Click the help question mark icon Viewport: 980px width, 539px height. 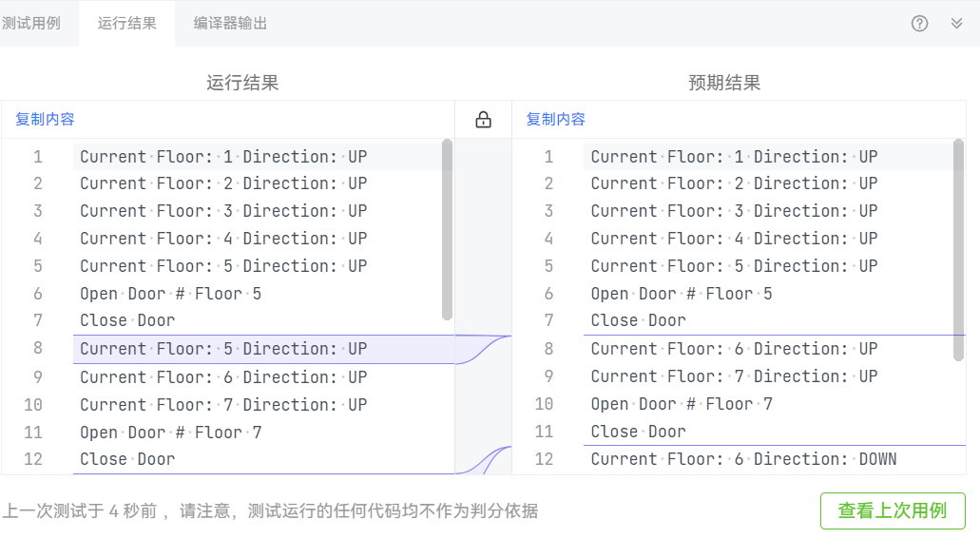(x=919, y=24)
